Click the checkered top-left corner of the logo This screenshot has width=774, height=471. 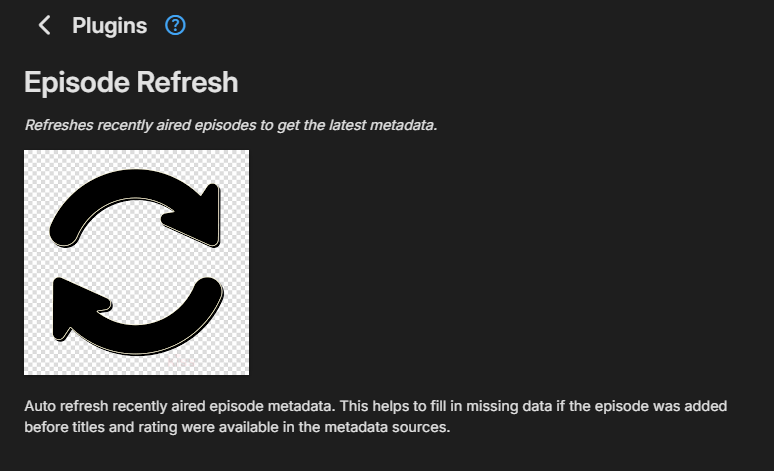[36, 162]
